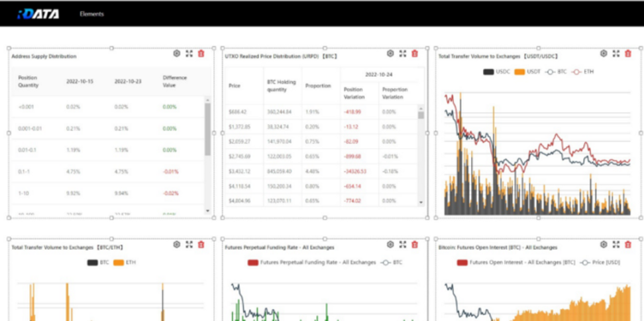
Task: Click the Difference Value column header
Action: 175,81
